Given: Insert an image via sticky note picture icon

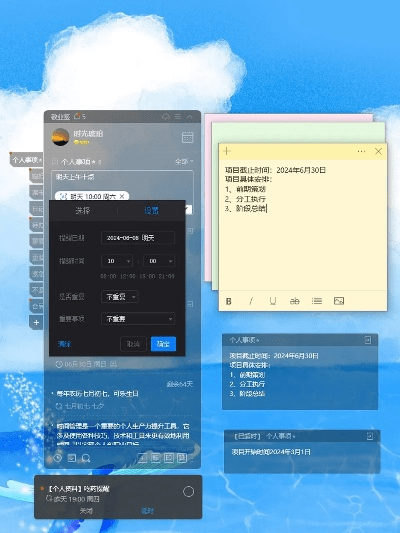Looking at the screenshot, I should click(x=339, y=301).
